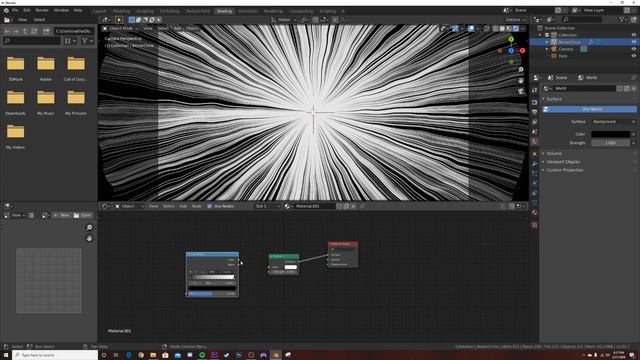The height and width of the screenshot is (360, 640).
Task: Switch to wireframe viewport shading
Action: tap(495, 29)
